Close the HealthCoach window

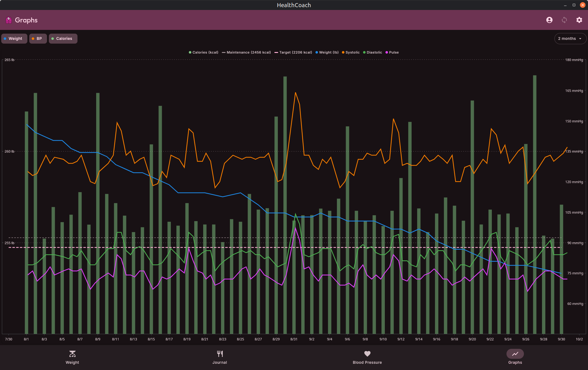point(583,5)
